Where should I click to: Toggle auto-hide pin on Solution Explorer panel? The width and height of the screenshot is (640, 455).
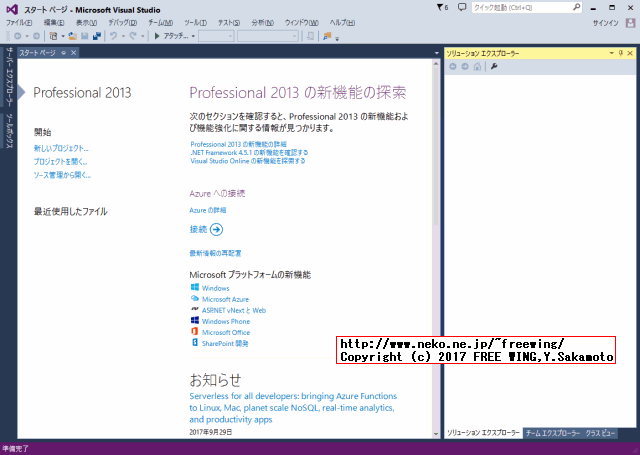[x=621, y=53]
